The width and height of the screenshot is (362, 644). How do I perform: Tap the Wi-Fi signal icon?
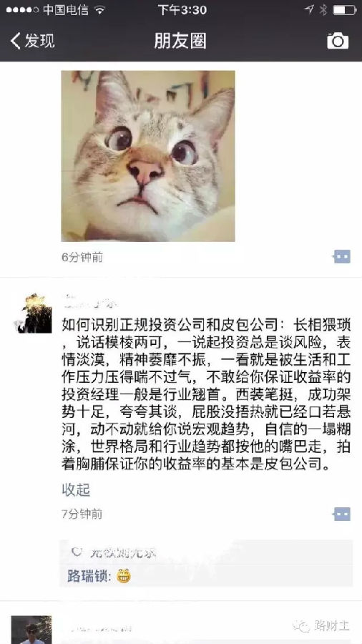coord(99,10)
